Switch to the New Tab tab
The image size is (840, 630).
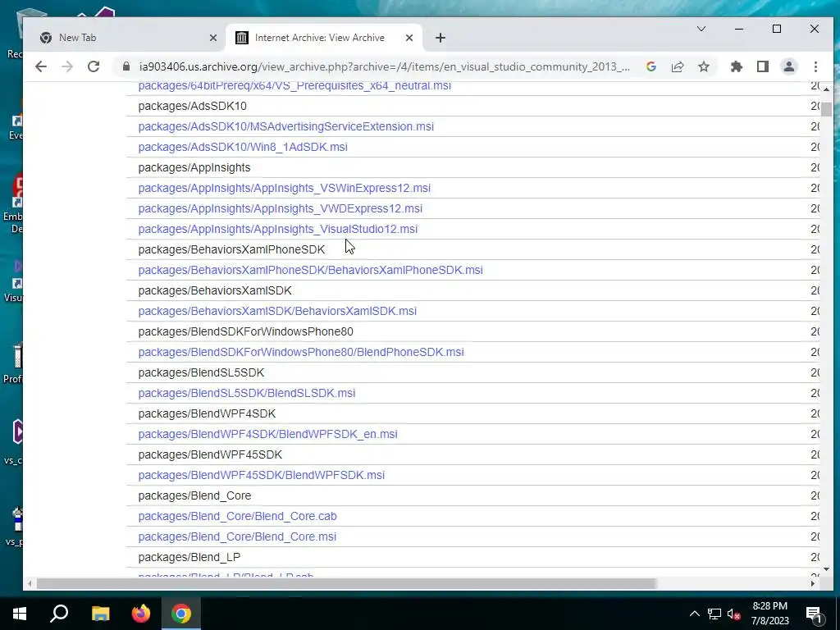click(125, 38)
